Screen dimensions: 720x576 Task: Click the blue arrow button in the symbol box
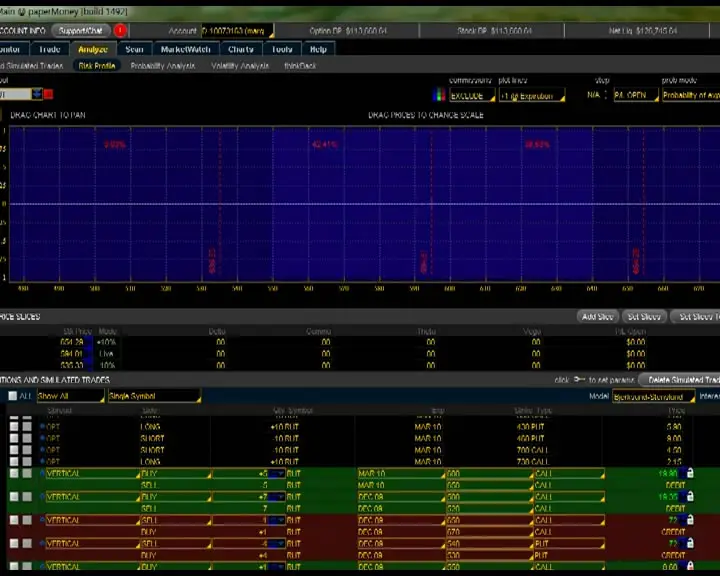pyautogui.click(x=37, y=94)
